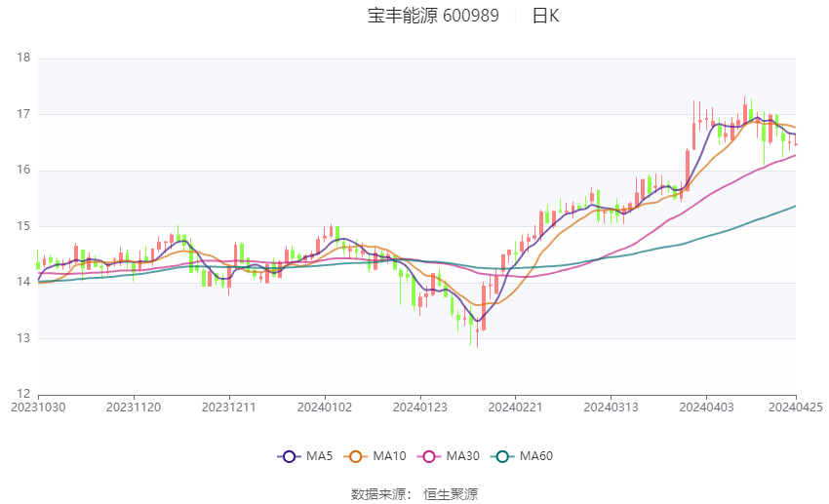Click the x-axis date 20231030
Viewport: 829px width, 504px height.
click(38, 407)
